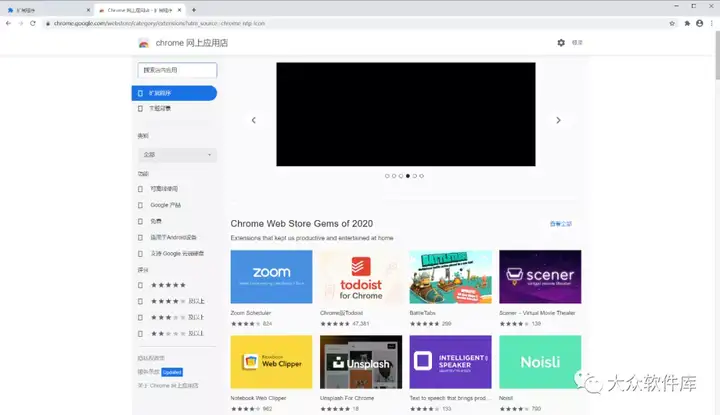The image size is (720, 415).
Task: Expand the category dropdown in the sidebar
Action: tap(177, 155)
